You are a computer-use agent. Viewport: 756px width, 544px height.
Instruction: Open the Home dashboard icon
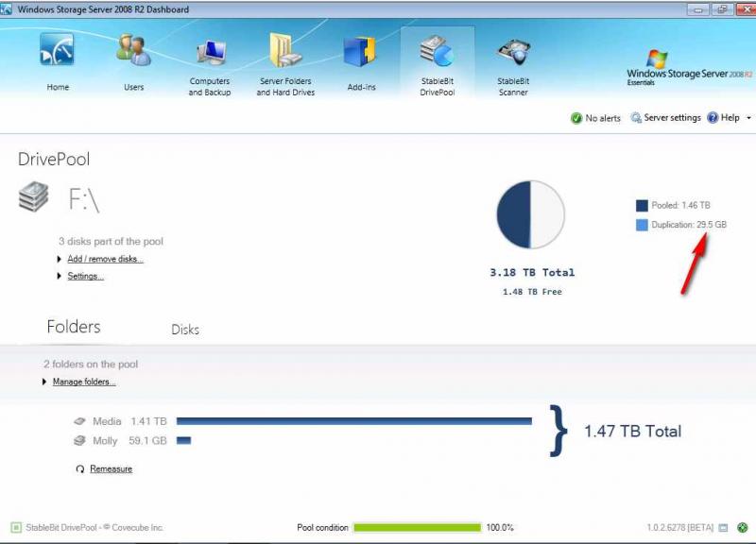point(57,49)
